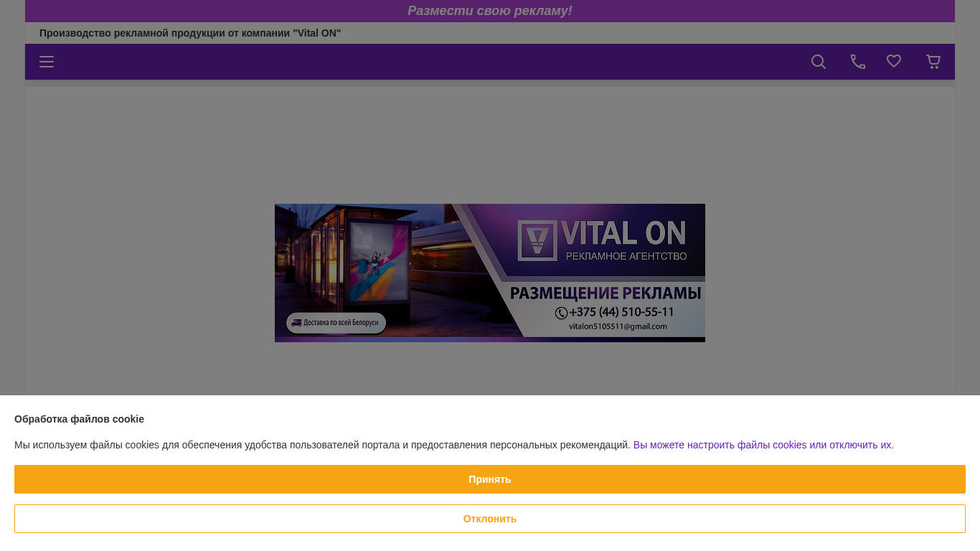The image size is (980, 551).
Task: Open the hamburger menu
Action: 47,62
